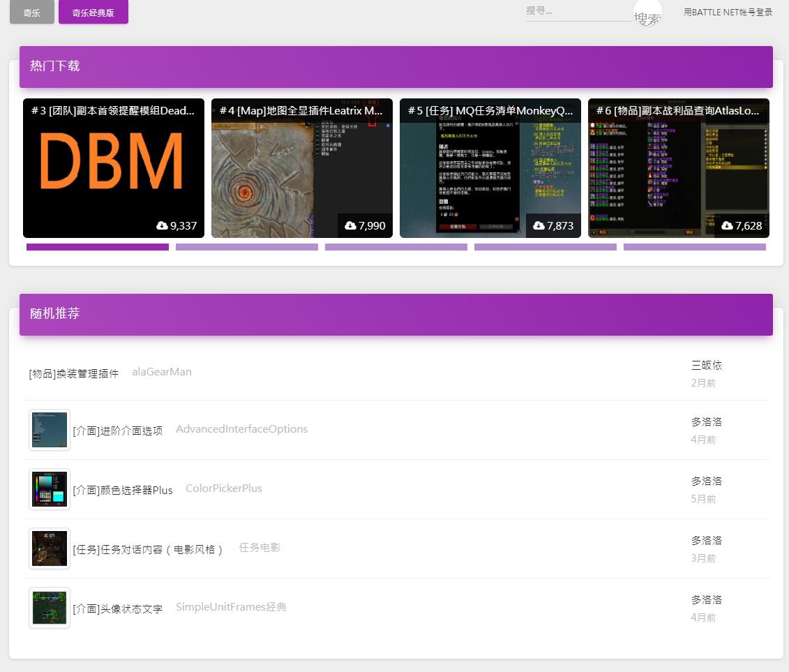Open the #5 [任务] MQ任务清单 MonkeyQuest title
The height and width of the screenshot is (672, 789).
[490, 111]
